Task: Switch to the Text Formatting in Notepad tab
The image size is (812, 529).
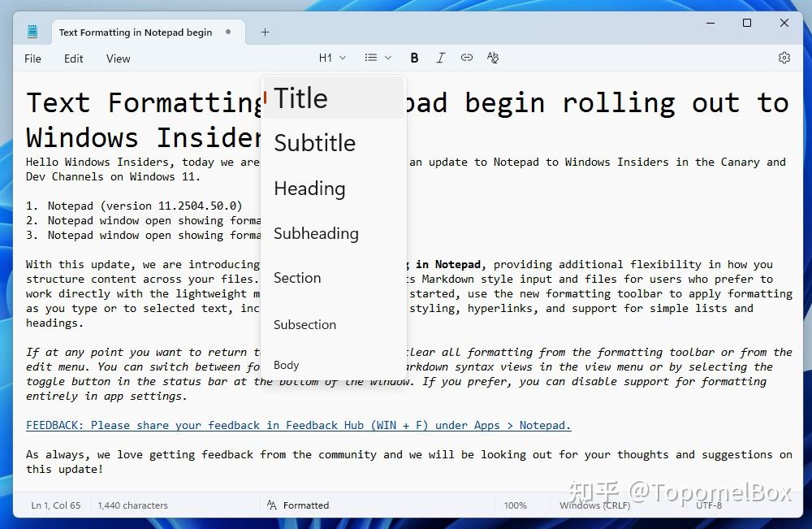Action: click(x=134, y=33)
